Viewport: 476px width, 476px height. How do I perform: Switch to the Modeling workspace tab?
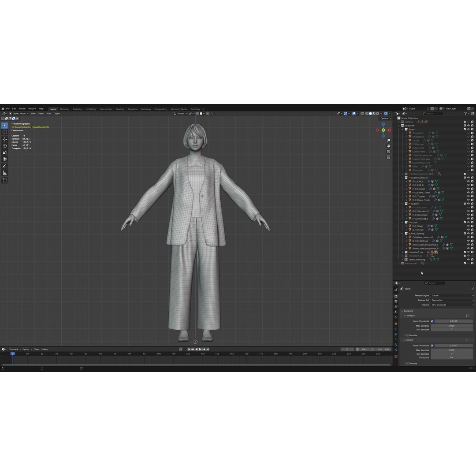click(x=64, y=109)
